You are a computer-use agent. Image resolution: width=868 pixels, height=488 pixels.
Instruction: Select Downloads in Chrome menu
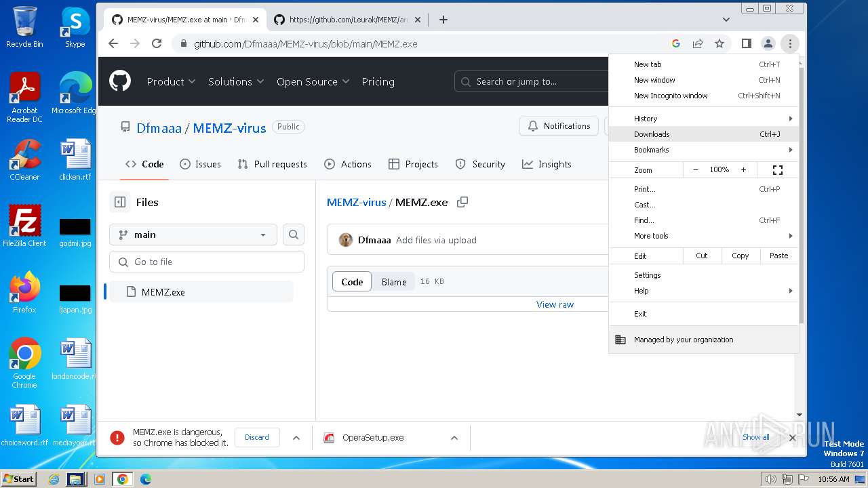point(704,134)
